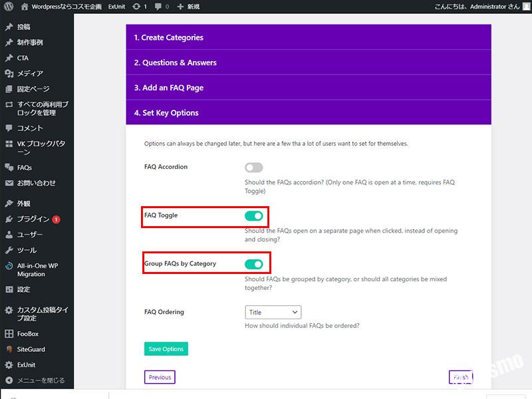Click the Save Options button

point(166,349)
